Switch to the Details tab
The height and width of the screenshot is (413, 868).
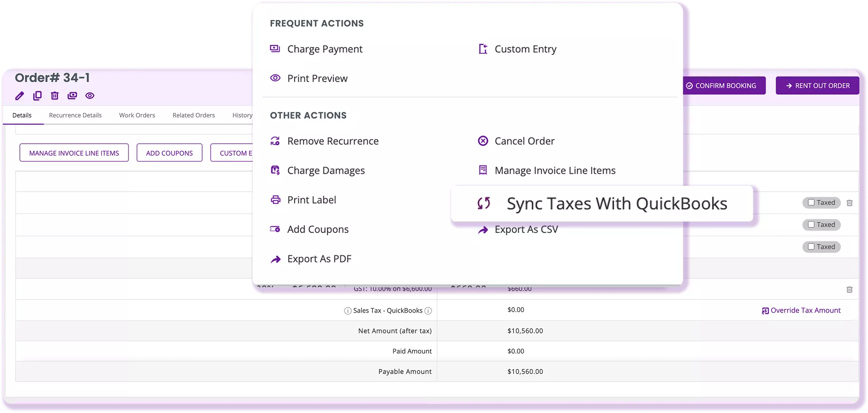coord(22,115)
